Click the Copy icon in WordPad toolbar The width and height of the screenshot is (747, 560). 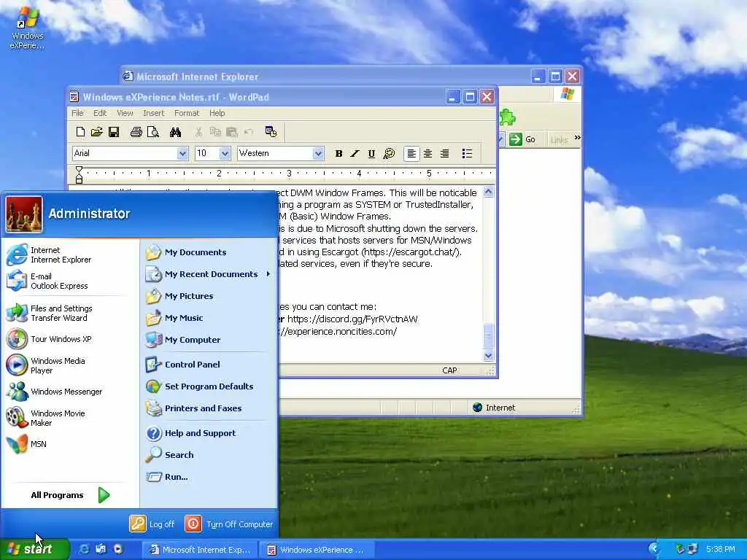coord(215,132)
